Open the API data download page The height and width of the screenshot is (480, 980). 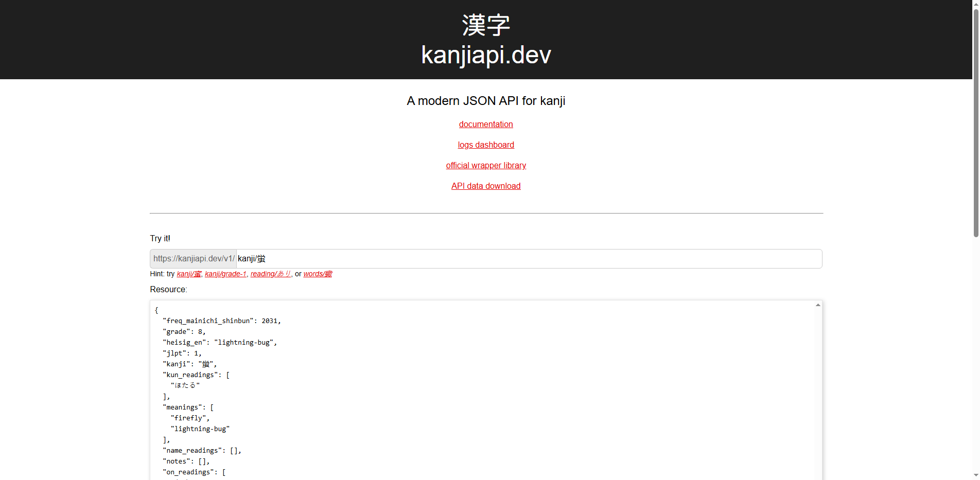[485, 186]
